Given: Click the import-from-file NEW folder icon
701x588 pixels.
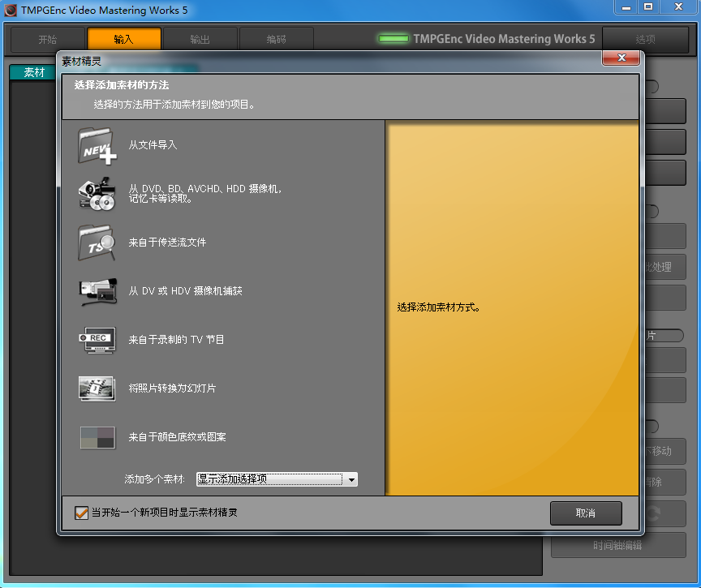Looking at the screenshot, I should tap(97, 145).
